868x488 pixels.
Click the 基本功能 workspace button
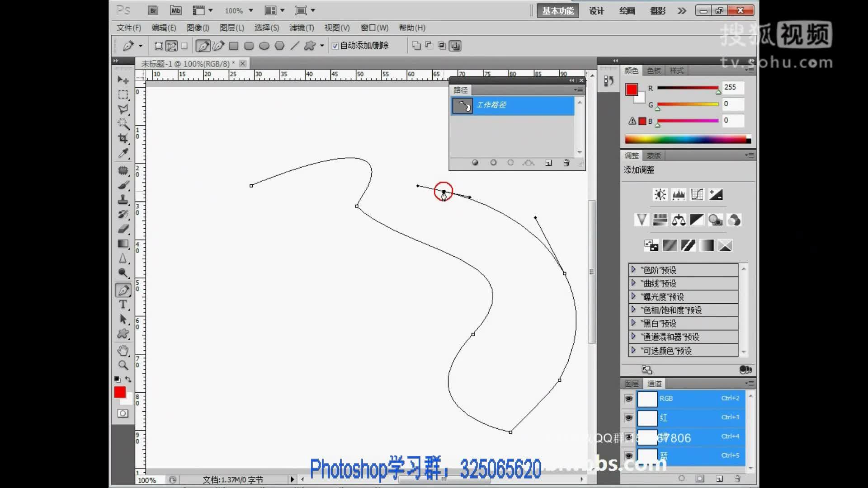click(x=558, y=11)
